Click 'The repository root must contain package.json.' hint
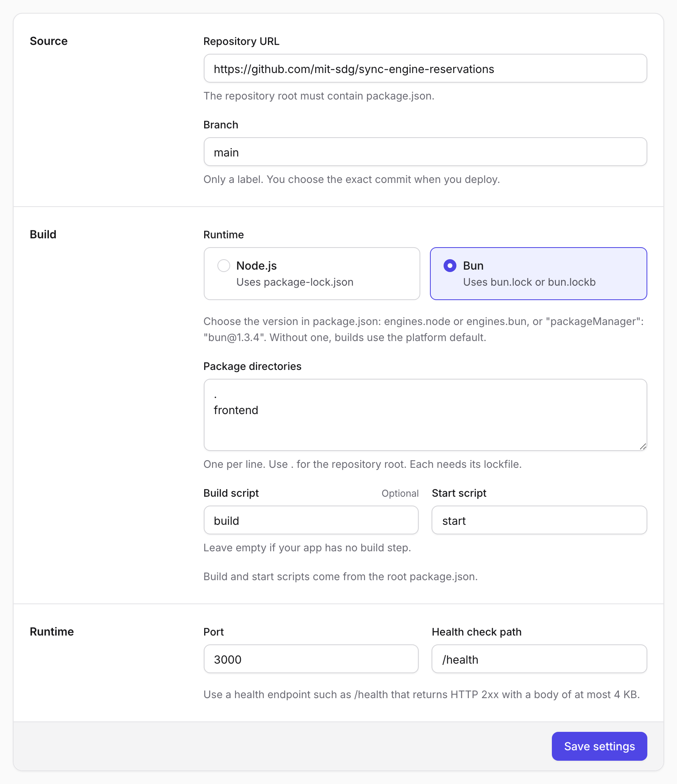 (319, 96)
